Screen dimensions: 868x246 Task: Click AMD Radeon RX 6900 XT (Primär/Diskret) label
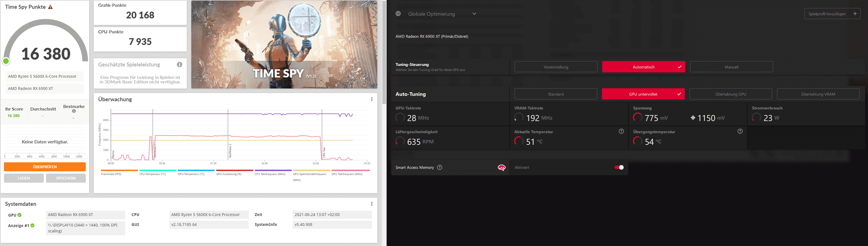click(x=432, y=36)
